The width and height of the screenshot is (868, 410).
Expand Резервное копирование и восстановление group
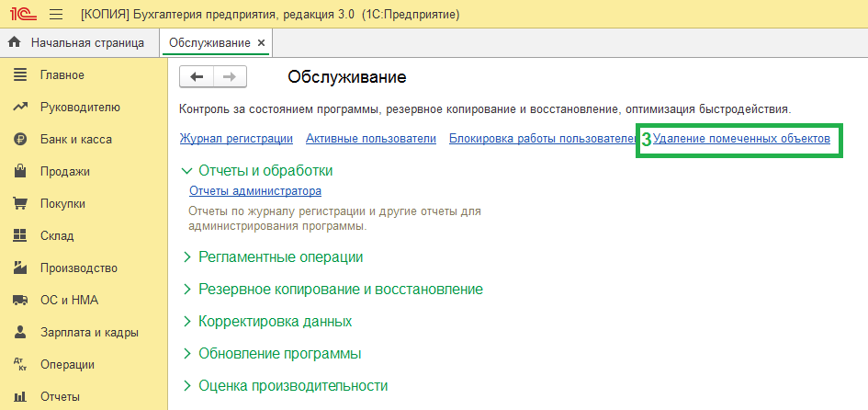pyautogui.click(x=333, y=290)
